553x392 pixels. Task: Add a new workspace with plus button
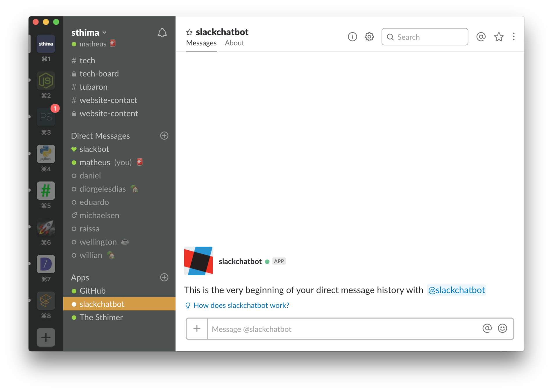click(x=46, y=337)
